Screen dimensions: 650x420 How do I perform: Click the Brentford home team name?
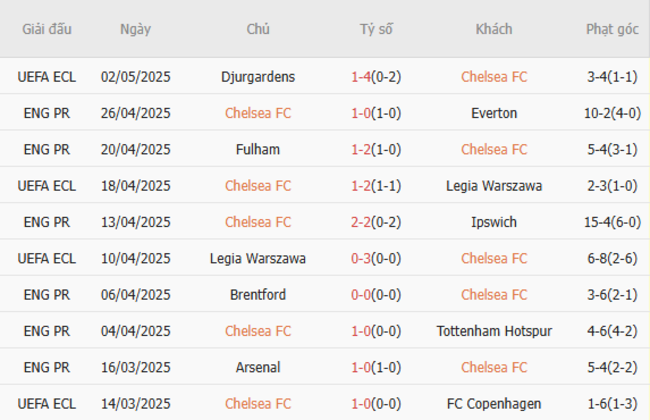click(258, 294)
